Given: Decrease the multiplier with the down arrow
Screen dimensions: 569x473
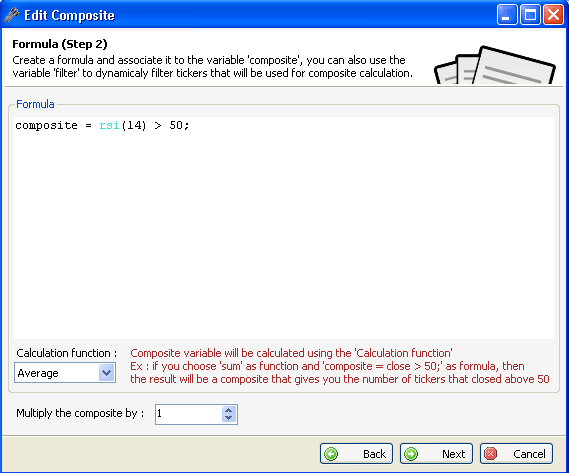Looking at the screenshot, I should 228,418.
